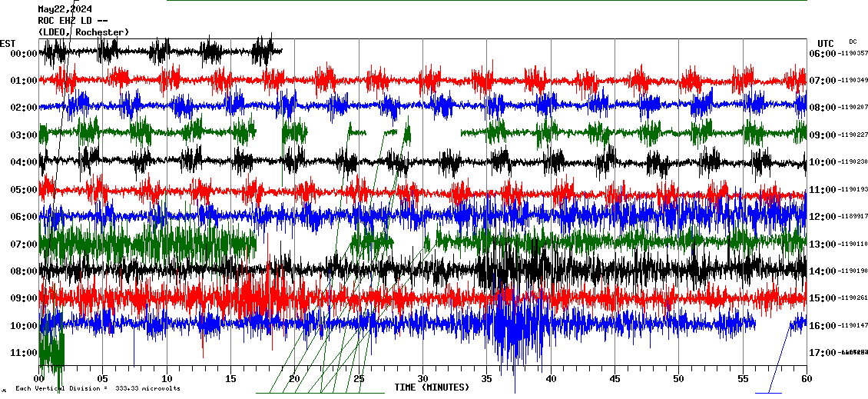The image size is (868, 399).
Task: Click the UTC column header
Action: click(x=825, y=43)
